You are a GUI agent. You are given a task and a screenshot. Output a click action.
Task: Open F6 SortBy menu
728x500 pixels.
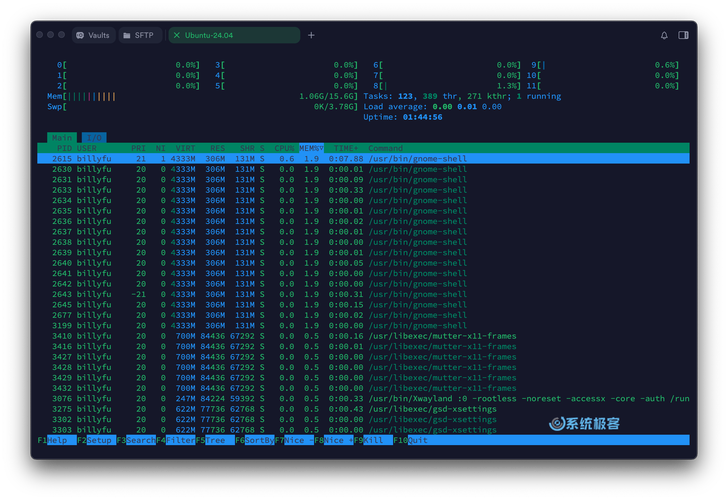[x=254, y=440]
